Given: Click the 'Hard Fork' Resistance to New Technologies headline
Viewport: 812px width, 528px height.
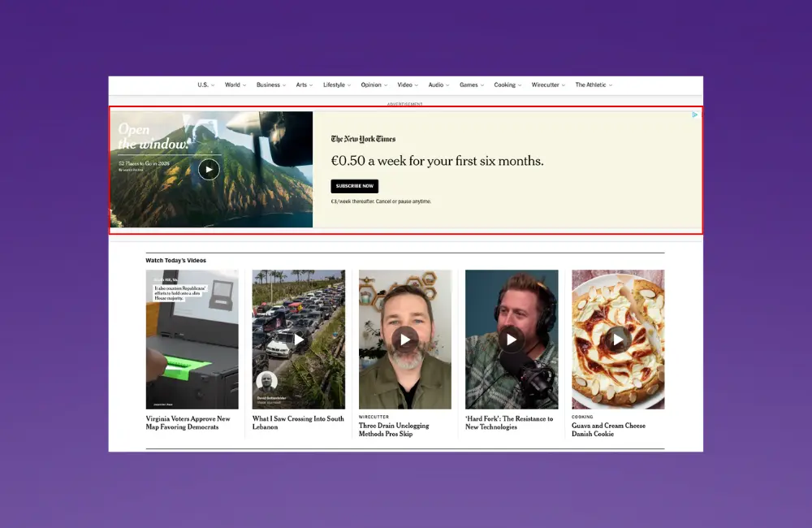Looking at the screenshot, I should [x=510, y=423].
